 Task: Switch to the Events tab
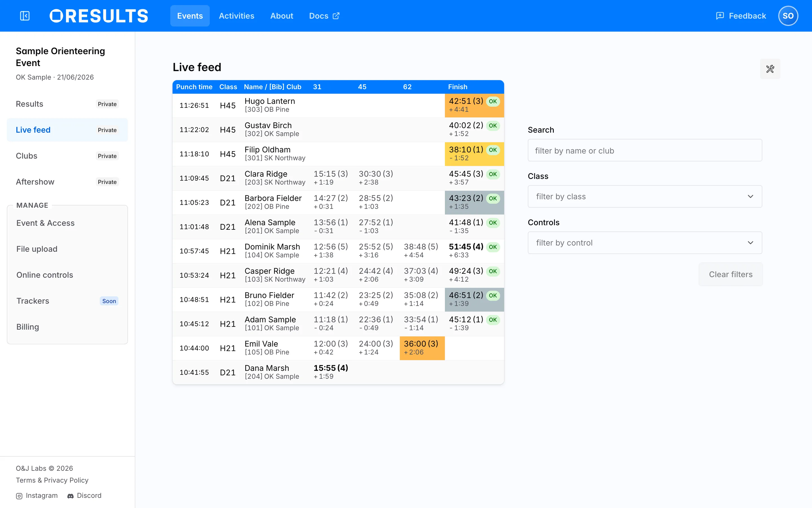click(x=190, y=16)
